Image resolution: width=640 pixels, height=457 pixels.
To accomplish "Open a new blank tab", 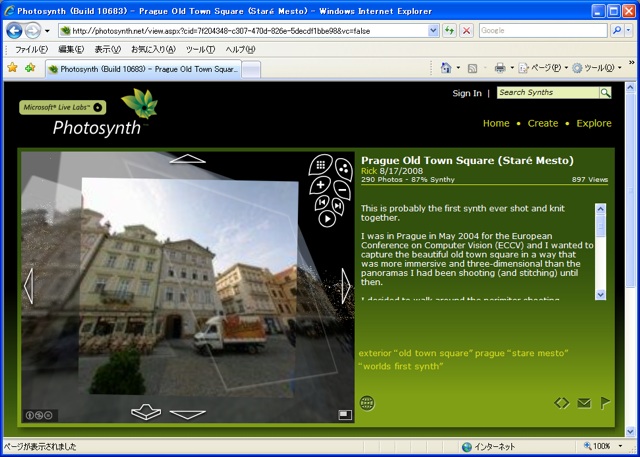I will [x=251, y=70].
